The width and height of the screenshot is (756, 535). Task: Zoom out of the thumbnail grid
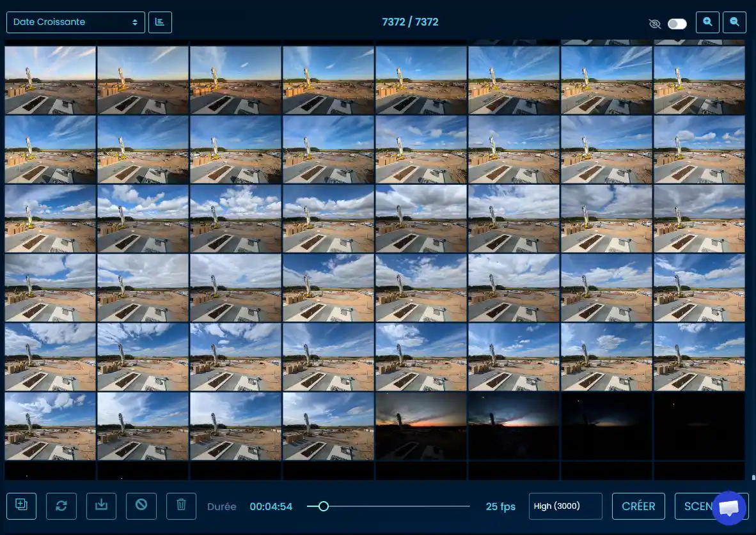pyautogui.click(x=734, y=22)
